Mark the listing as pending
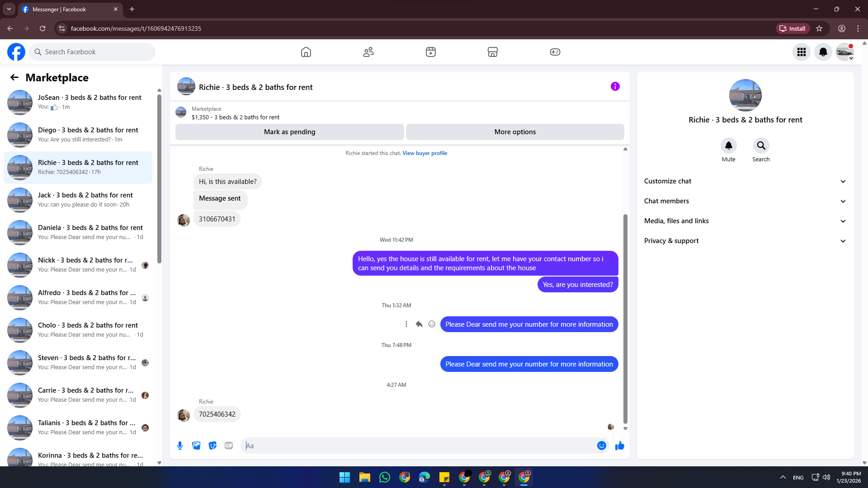Screen dimensions: 868x488 click(289, 132)
